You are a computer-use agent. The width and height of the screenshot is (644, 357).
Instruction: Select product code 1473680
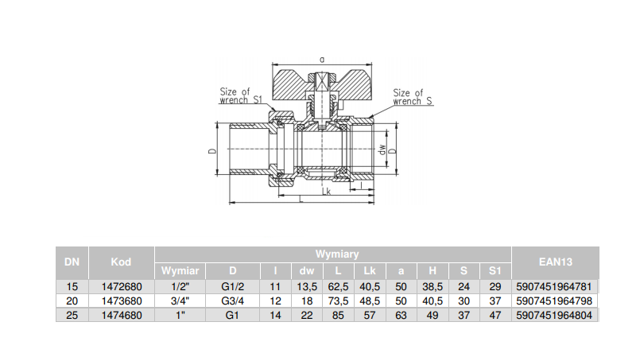120,301
